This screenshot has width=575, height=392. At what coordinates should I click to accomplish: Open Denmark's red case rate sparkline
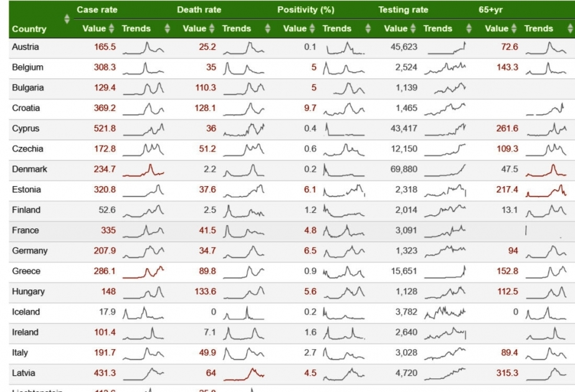(x=143, y=170)
